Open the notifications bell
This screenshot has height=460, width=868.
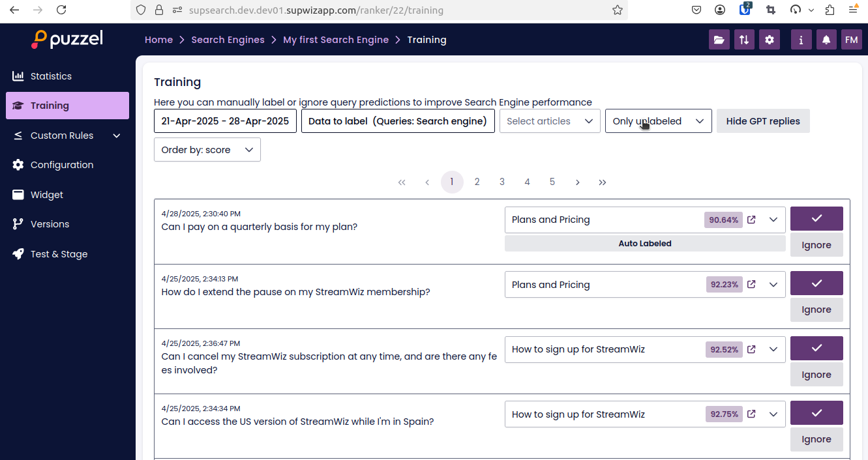point(826,40)
